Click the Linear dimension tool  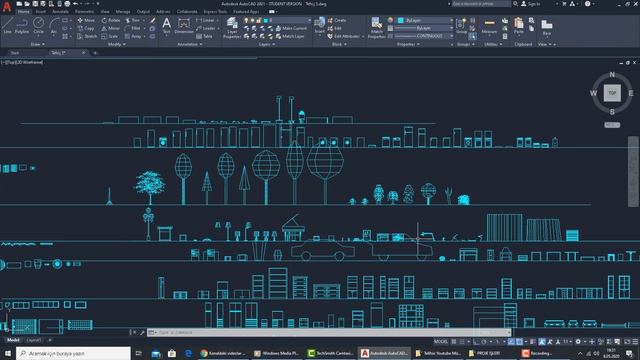click(x=205, y=20)
